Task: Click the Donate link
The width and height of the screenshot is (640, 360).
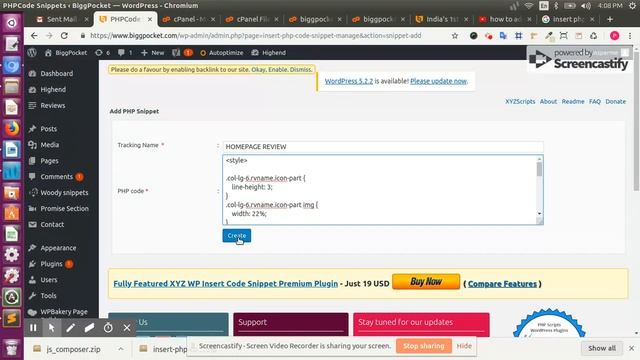Action: [616, 101]
